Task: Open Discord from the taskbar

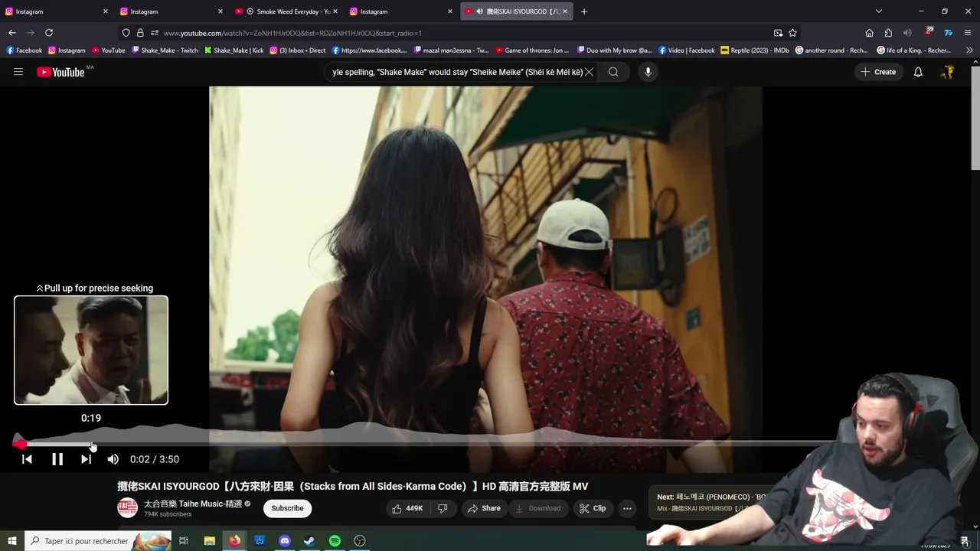Action: click(285, 541)
